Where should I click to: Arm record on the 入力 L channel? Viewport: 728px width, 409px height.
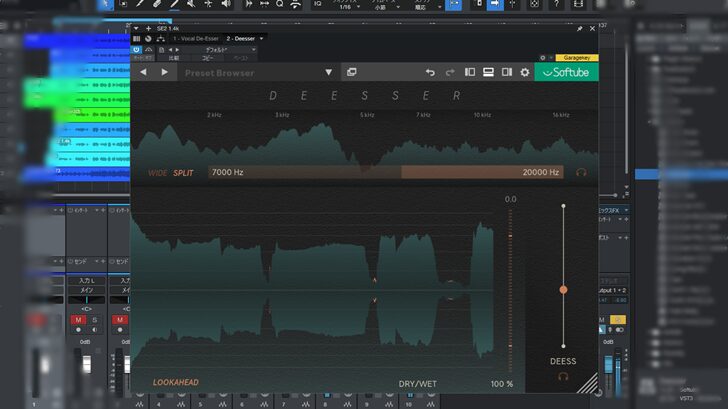pos(78,330)
